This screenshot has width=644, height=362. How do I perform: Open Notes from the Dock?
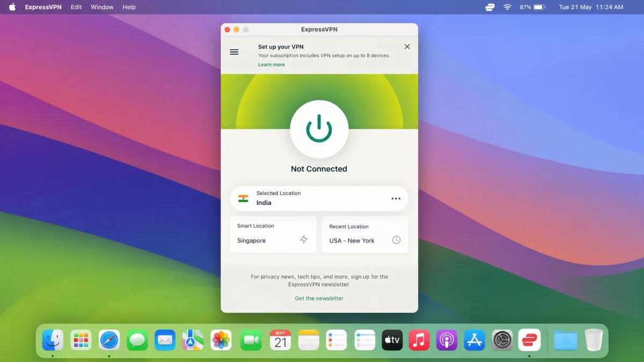(309, 340)
